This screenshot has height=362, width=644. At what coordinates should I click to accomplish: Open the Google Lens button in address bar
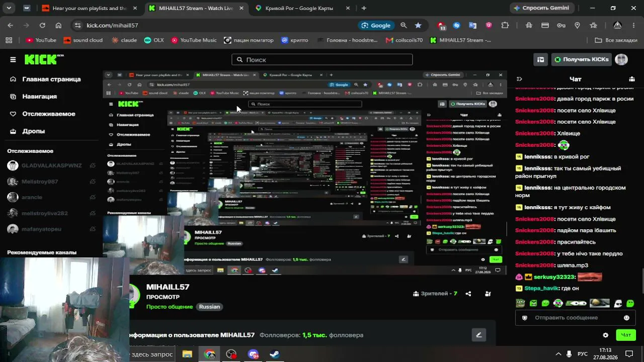click(x=376, y=25)
